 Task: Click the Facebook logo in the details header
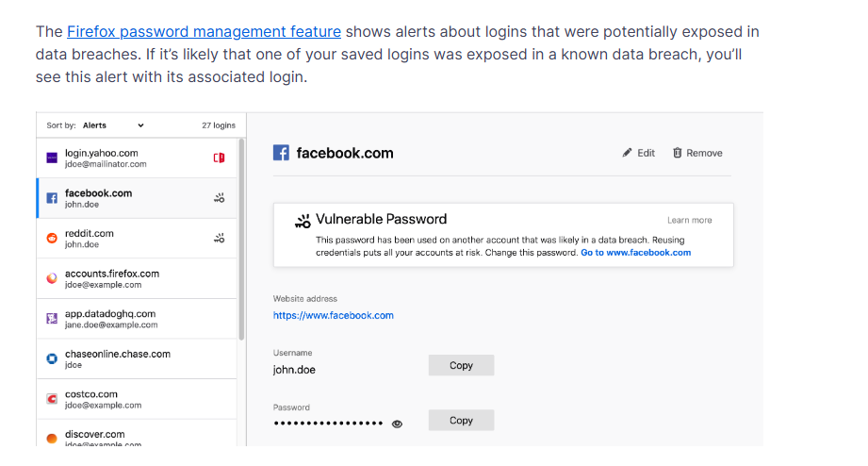pyautogui.click(x=281, y=153)
